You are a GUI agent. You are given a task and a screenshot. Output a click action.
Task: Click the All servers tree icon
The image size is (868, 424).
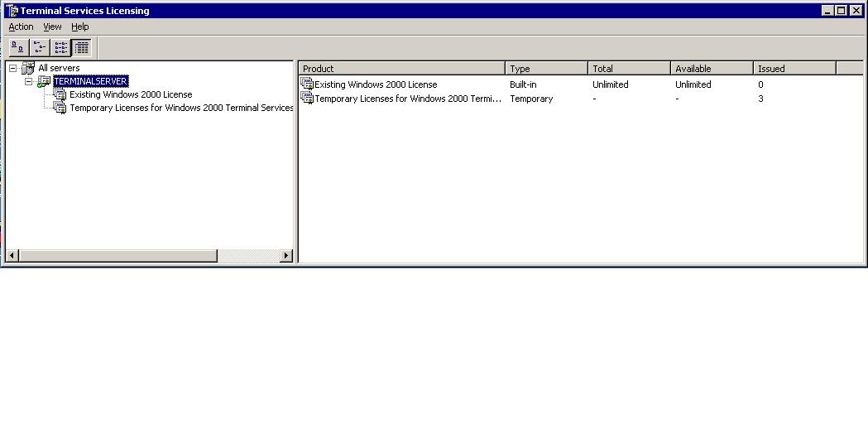click(x=28, y=68)
